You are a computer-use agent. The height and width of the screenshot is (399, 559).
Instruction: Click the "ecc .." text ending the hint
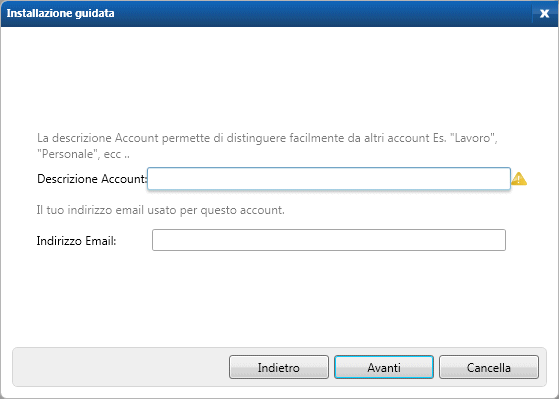coord(117,154)
